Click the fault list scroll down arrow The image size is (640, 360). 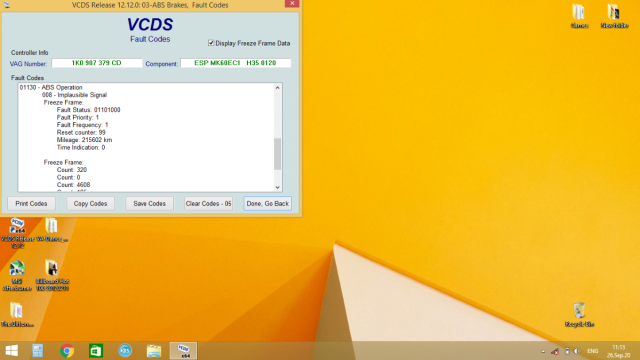(x=278, y=187)
